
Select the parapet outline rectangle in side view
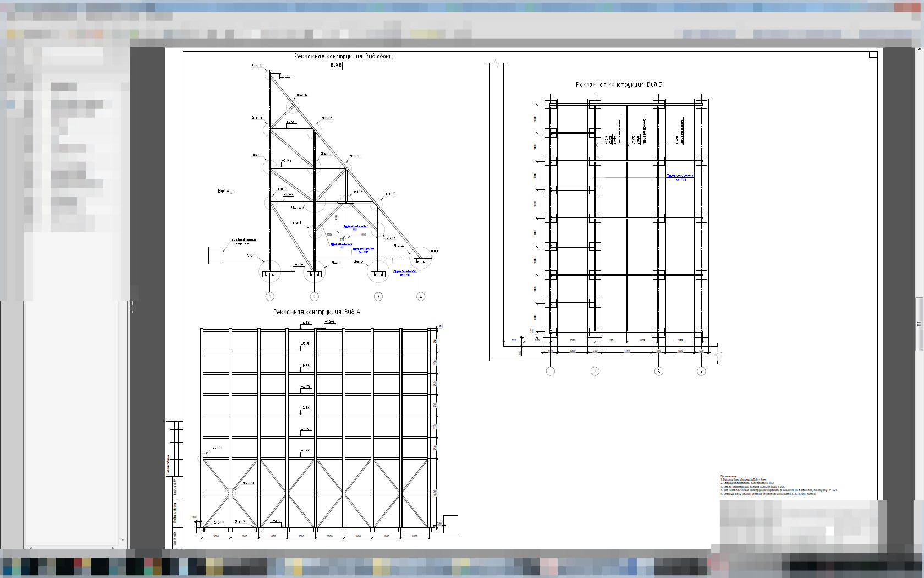click(x=216, y=255)
